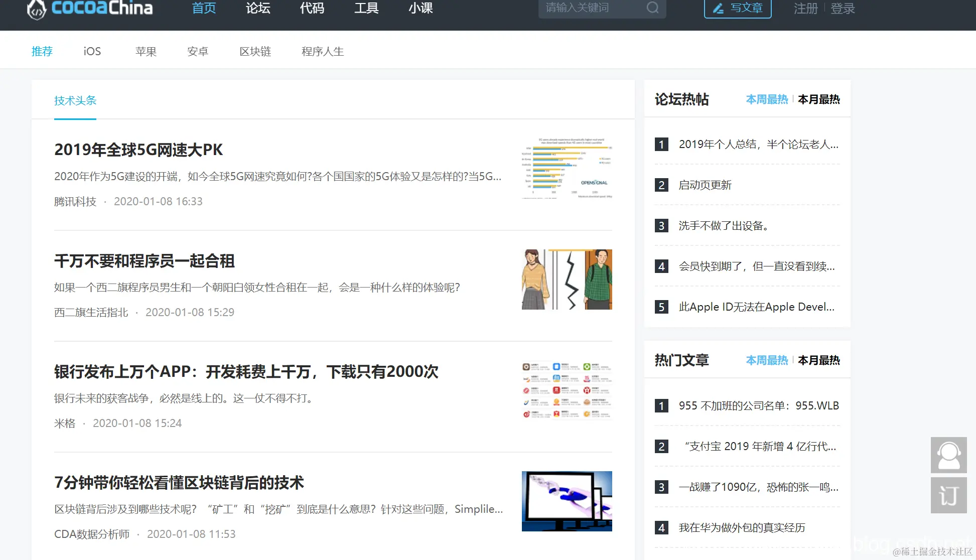Click the CocoaChina logo icon
Viewport: 976px width, 560px height.
click(35, 9)
